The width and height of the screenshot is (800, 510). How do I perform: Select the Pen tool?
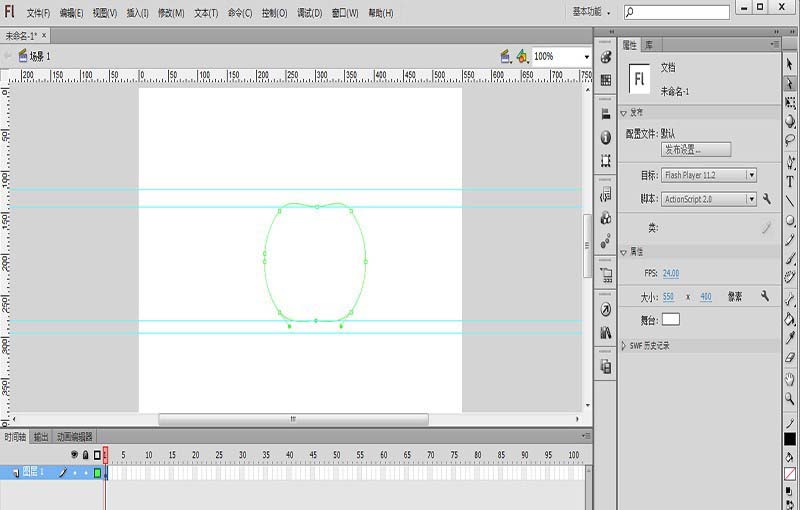(x=790, y=163)
